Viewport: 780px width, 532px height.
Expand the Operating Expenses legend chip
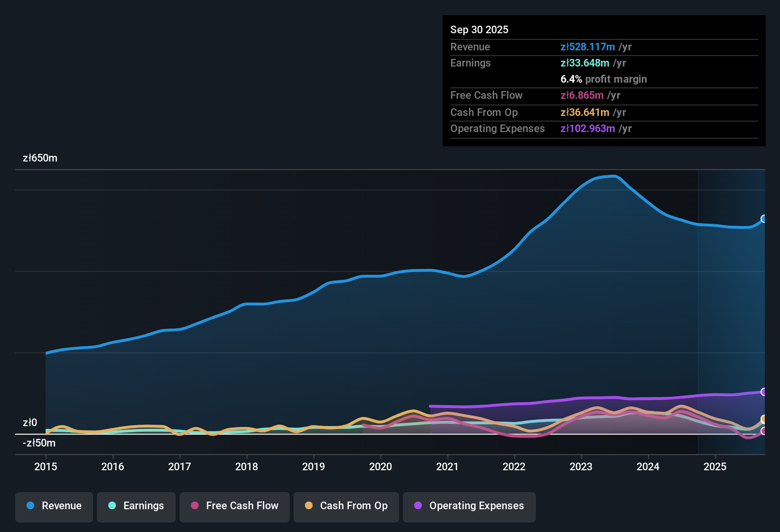point(469,506)
